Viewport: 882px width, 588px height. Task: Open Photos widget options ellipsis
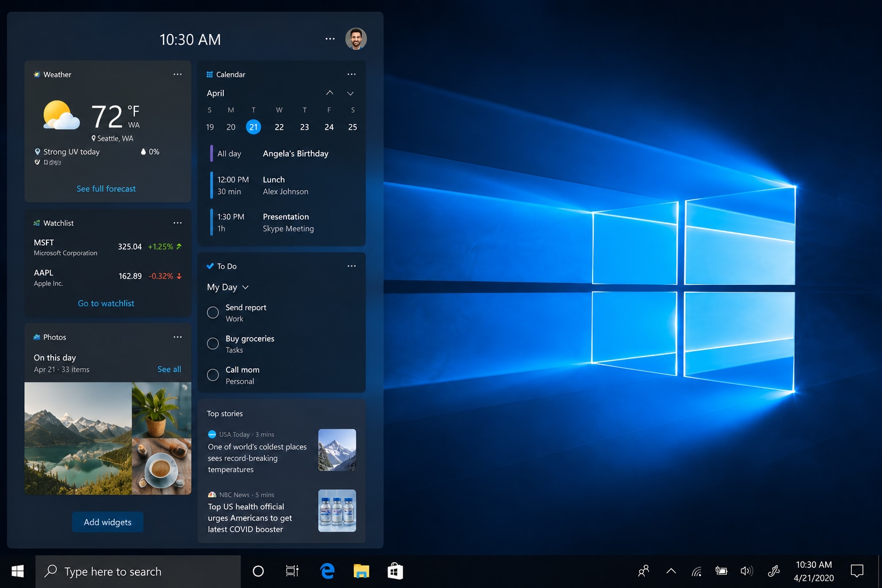pos(177,337)
